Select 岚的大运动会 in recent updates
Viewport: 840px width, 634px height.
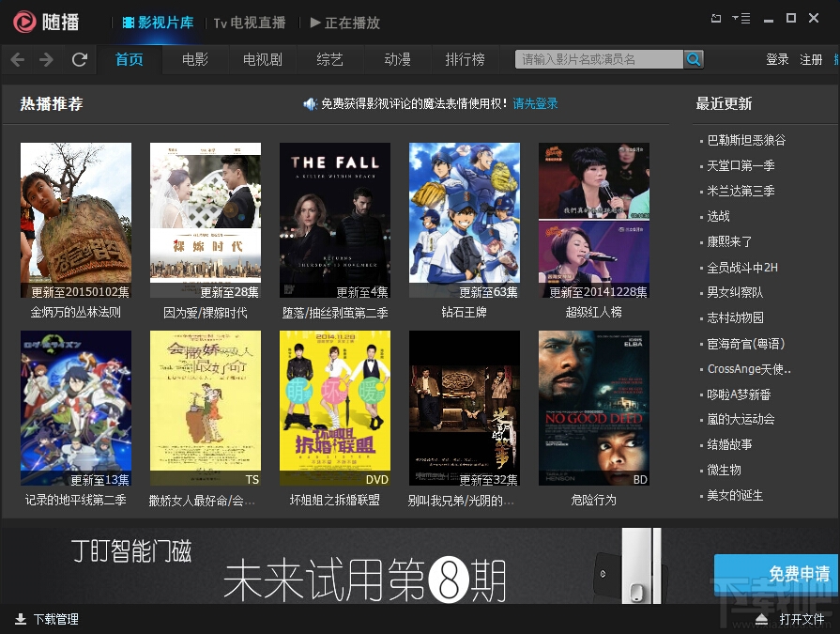point(741,419)
